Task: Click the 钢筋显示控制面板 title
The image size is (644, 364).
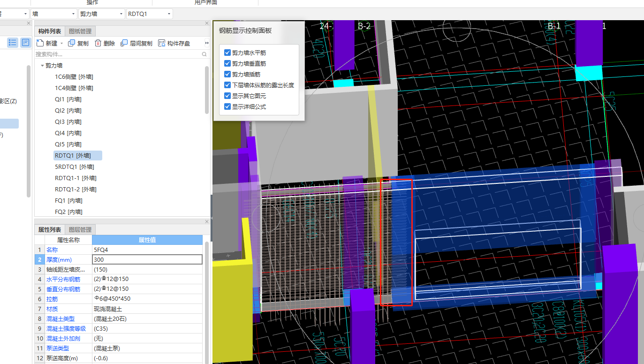Action: tap(245, 30)
